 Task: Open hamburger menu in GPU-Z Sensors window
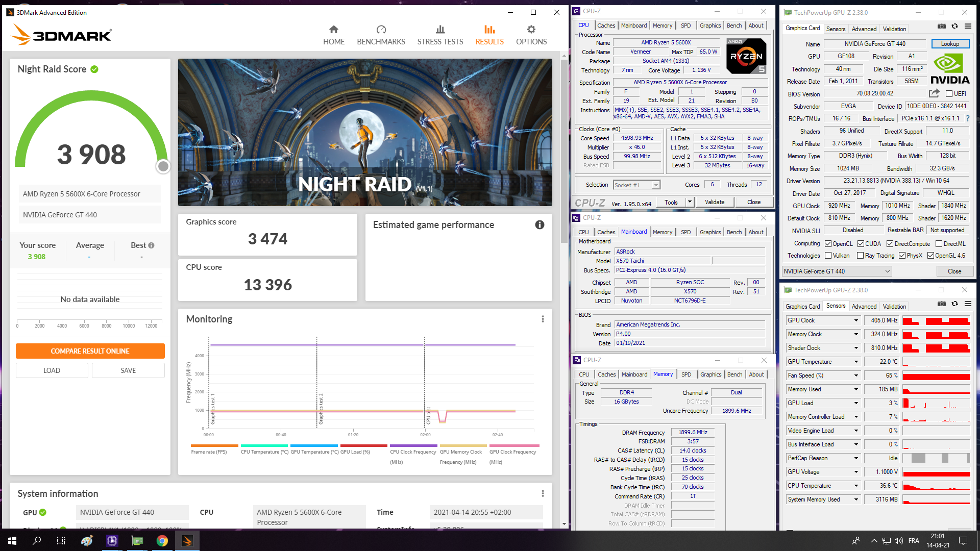click(x=968, y=304)
